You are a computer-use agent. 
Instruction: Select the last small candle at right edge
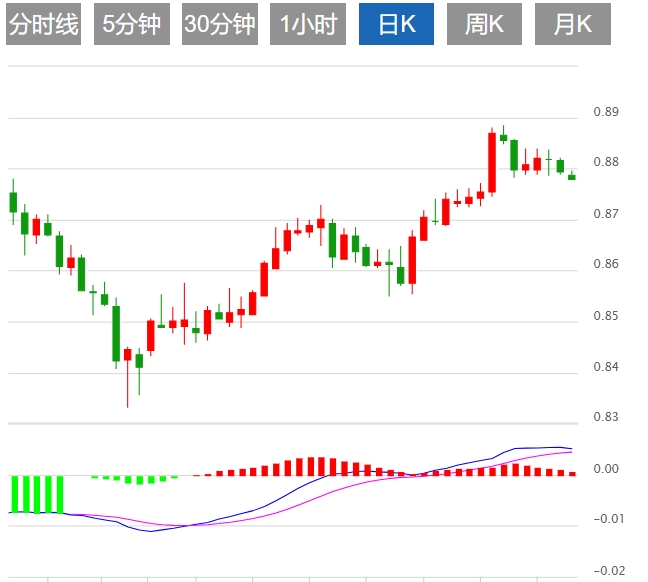571,177
